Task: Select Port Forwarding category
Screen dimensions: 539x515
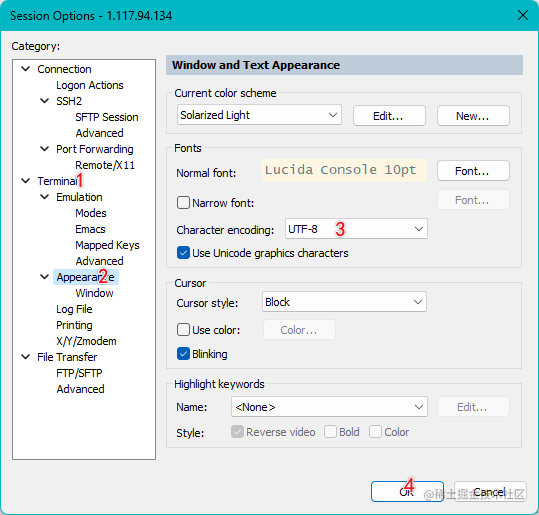Action: click(x=95, y=149)
